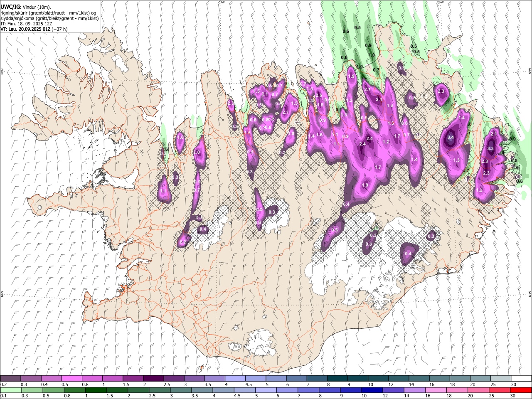Click the 'rigning/skúrir (grænt/blátt/rautt - mm/1klst) og' line
Viewport: 532px width, 399px height.
[48, 12]
